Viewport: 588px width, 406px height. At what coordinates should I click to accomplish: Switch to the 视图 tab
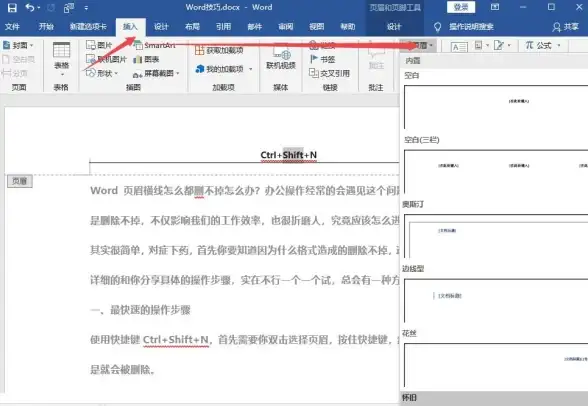click(x=316, y=27)
